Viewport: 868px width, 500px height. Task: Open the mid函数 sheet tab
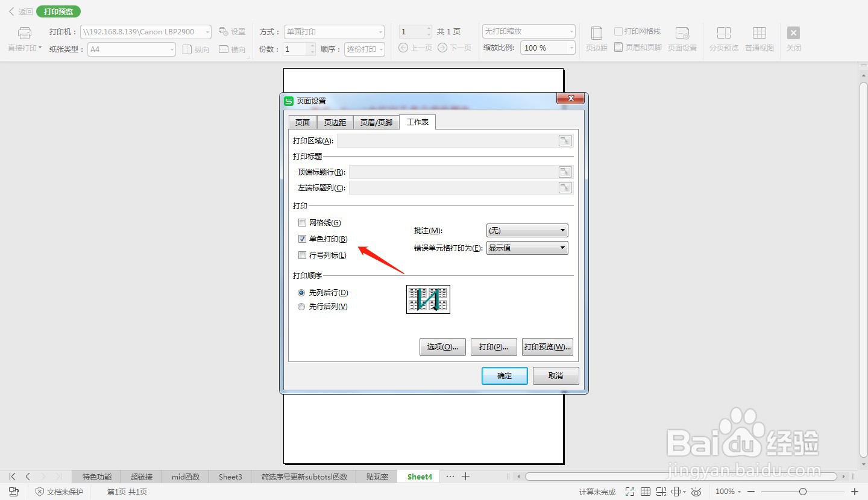click(186, 477)
